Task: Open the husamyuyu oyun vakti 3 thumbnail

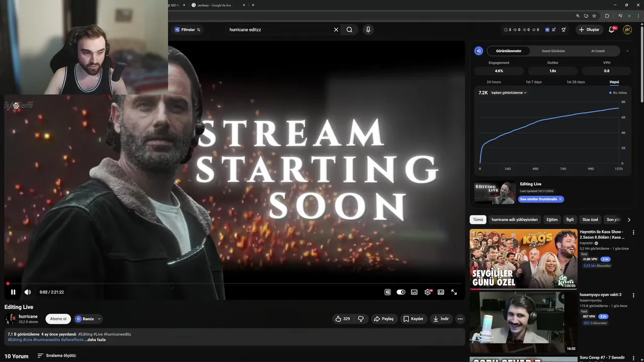Action: (x=524, y=322)
